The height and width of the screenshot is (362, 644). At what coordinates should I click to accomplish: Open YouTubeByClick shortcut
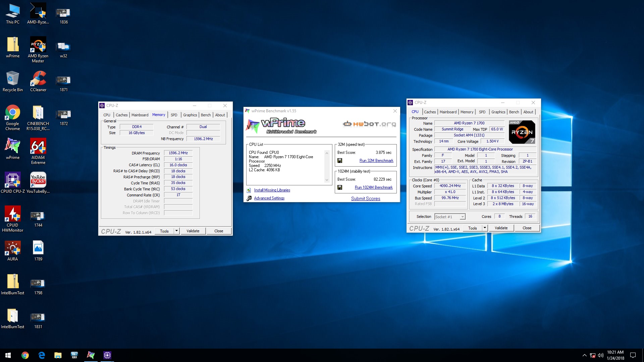click(38, 183)
